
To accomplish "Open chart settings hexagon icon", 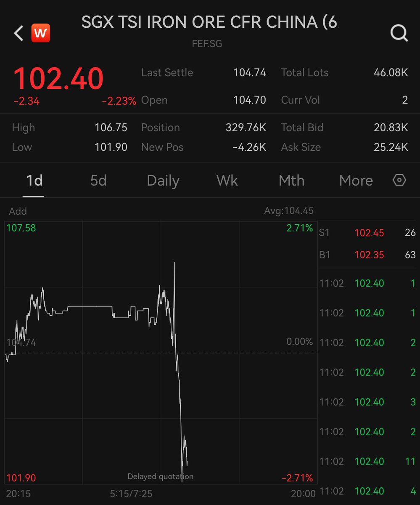I will pyautogui.click(x=399, y=180).
